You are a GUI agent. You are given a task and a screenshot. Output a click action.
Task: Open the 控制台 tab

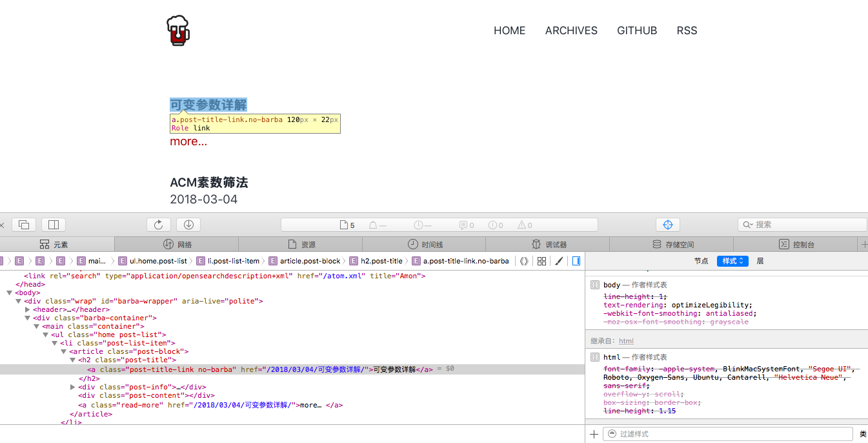[x=796, y=244]
